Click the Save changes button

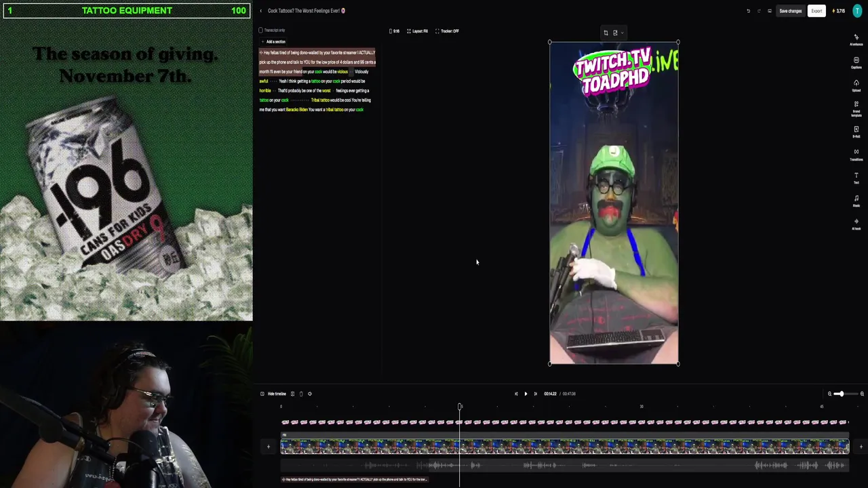790,11
